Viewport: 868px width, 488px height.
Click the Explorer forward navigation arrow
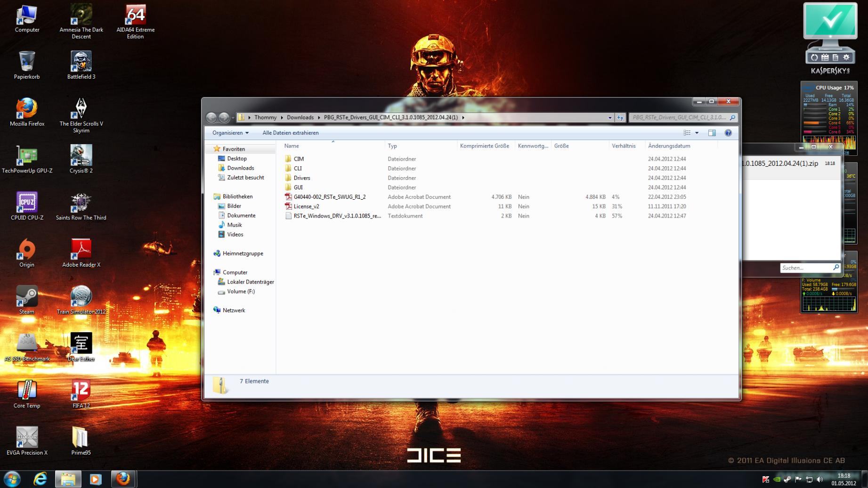224,117
